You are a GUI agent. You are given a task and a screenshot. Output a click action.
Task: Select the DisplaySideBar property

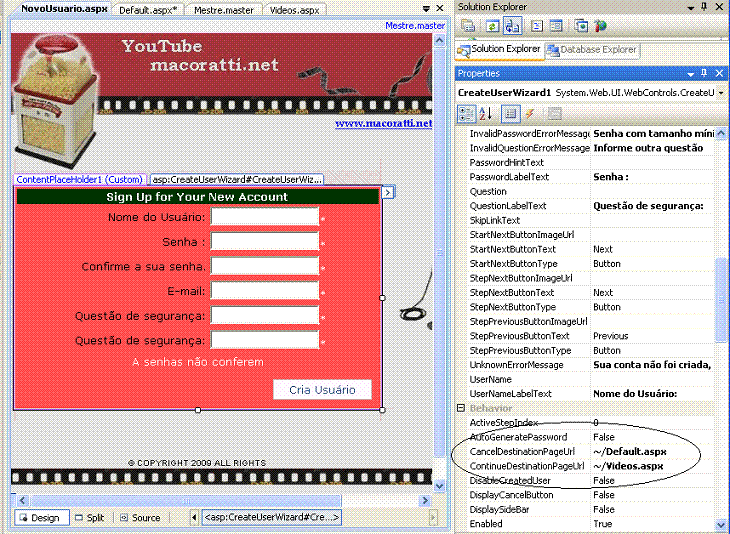click(x=499, y=509)
